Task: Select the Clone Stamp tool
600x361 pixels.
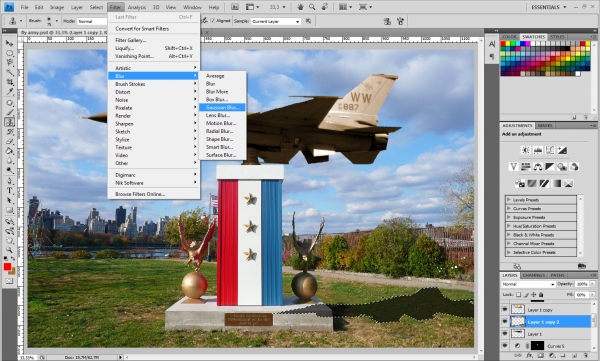Action: pos(9,122)
